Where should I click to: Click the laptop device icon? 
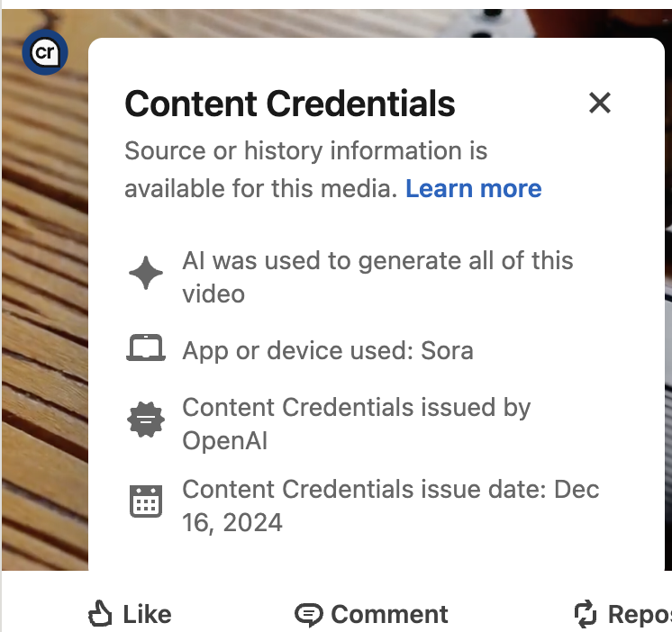point(146,349)
